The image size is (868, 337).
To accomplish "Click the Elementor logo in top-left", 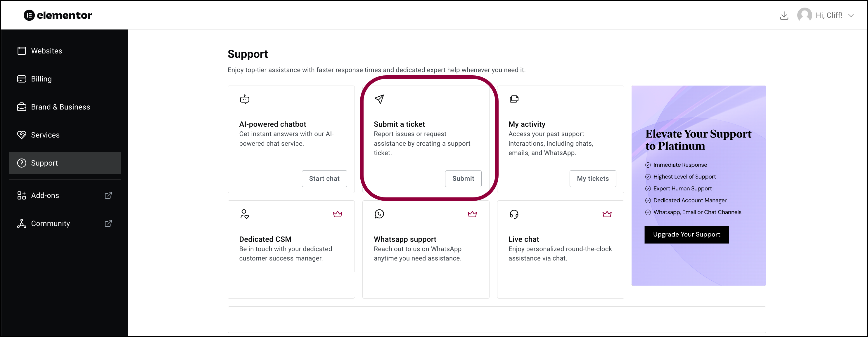I will 58,15.
